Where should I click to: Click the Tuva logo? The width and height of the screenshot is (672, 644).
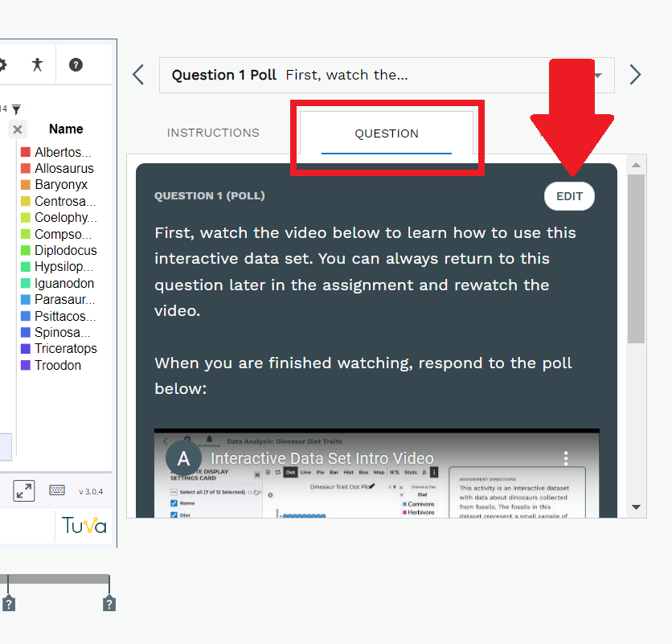pyautogui.click(x=84, y=525)
